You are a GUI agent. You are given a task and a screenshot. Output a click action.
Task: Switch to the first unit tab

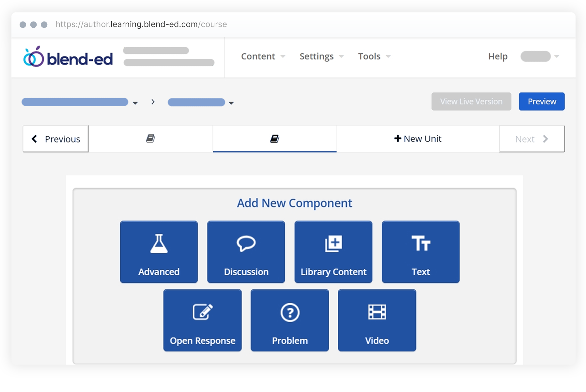coord(150,139)
